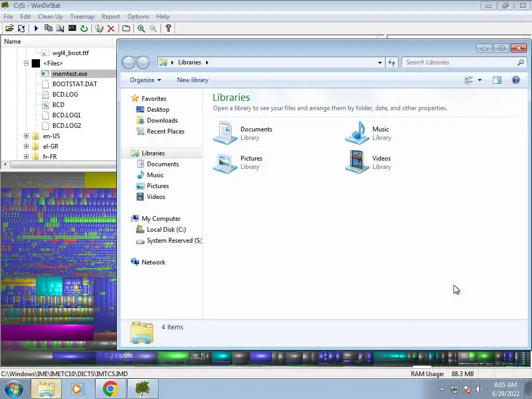Click the red X Delete permanently icon
532x399 pixels.
click(x=111, y=29)
